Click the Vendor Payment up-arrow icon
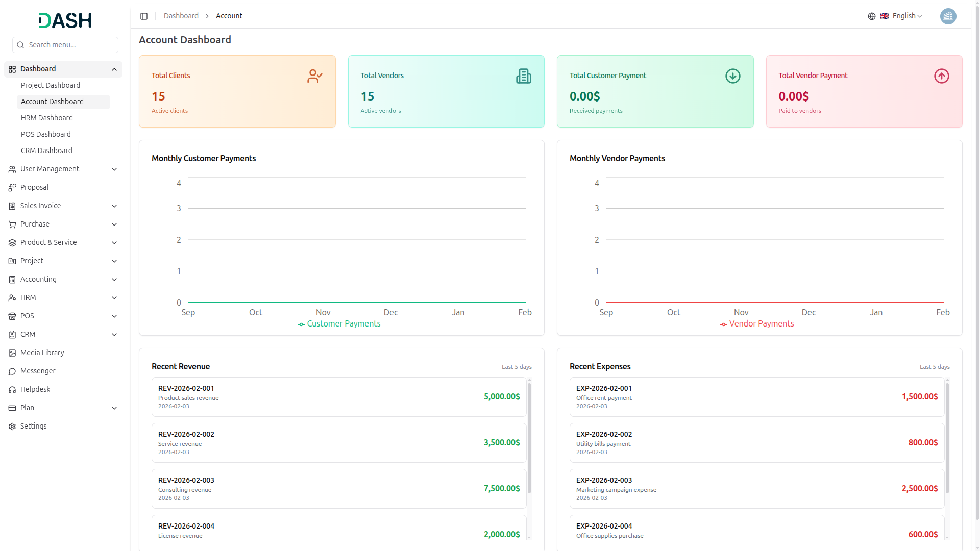 click(941, 76)
